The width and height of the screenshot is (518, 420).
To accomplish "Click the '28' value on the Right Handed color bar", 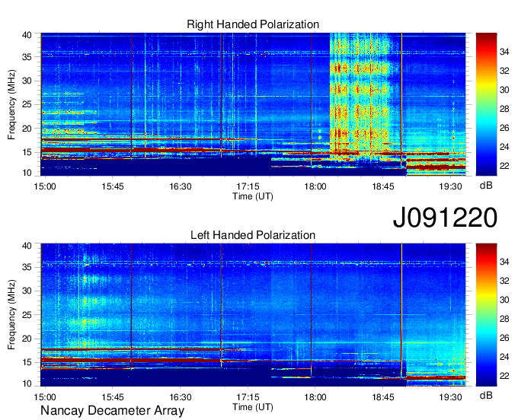I will (504, 109).
